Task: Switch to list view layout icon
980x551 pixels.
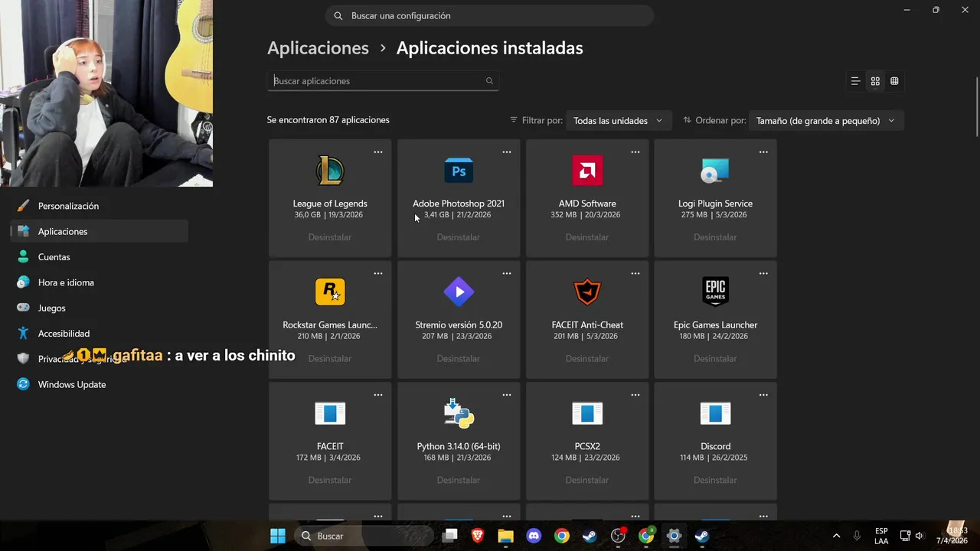Action: [x=855, y=81]
